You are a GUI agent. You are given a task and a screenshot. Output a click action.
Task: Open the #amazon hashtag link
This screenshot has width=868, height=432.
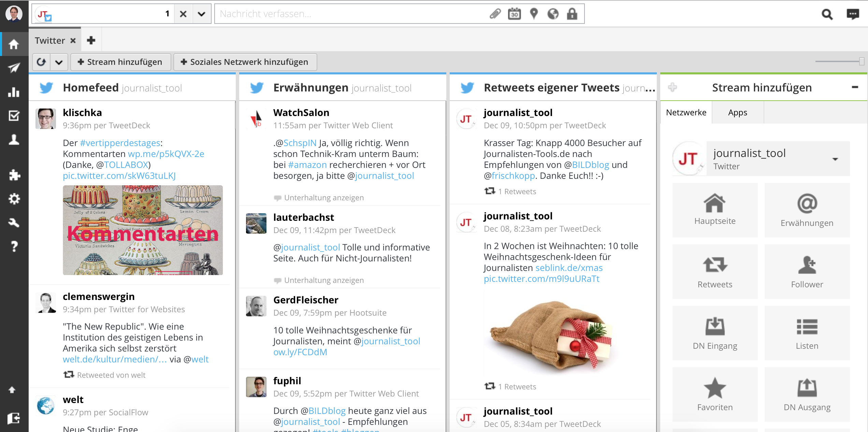coord(307,164)
